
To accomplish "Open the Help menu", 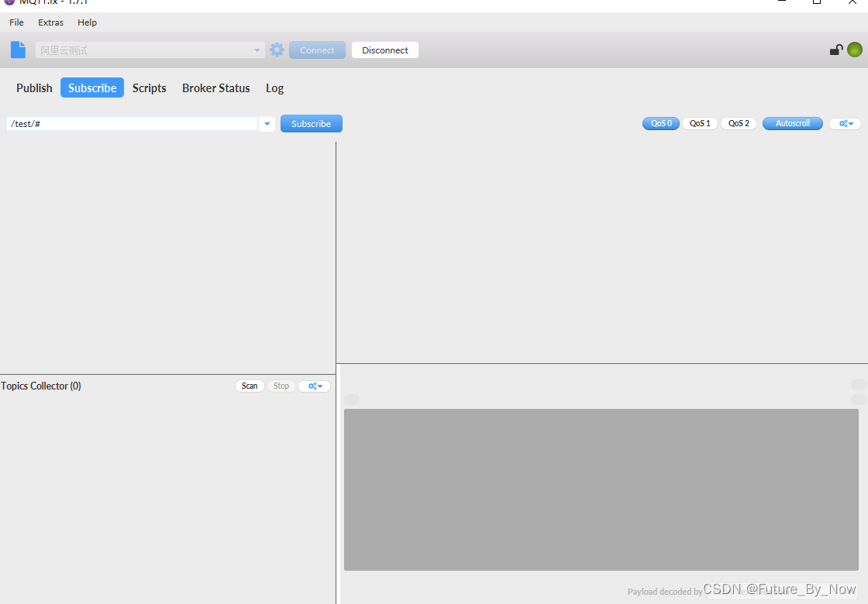I will pyautogui.click(x=87, y=22).
